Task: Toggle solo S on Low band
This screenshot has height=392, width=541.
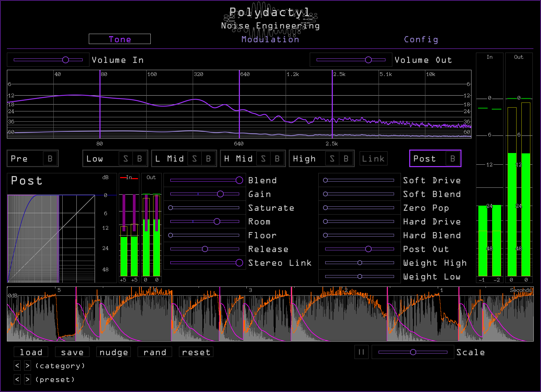Action: 126,159
